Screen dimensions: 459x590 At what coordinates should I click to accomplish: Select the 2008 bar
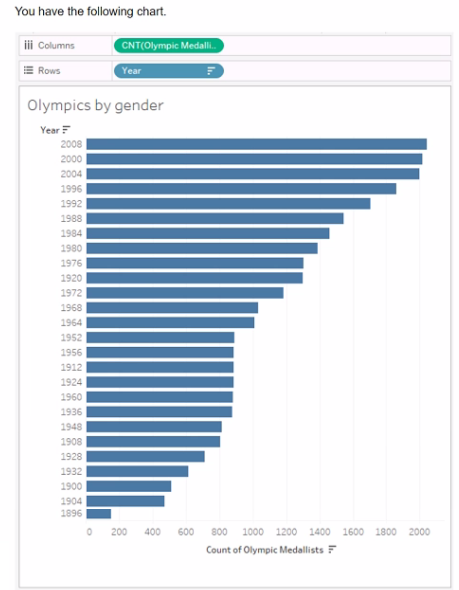coord(257,144)
